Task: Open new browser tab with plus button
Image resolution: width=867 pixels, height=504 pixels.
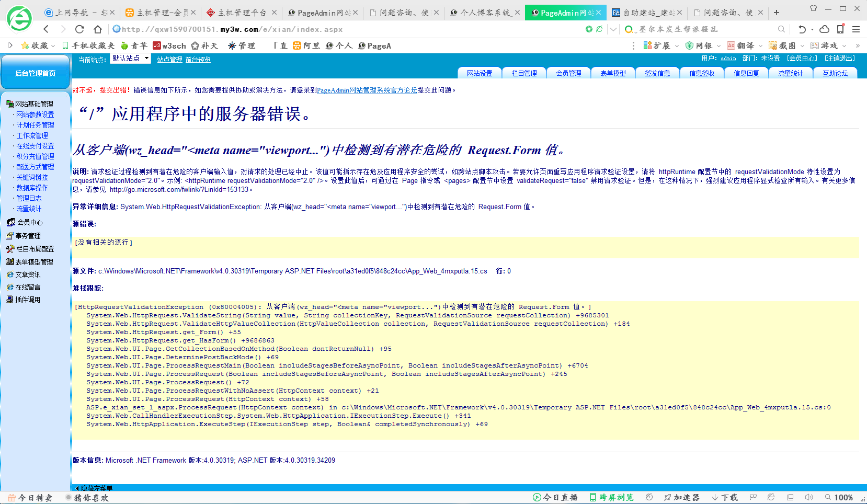Action: pyautogui.click(x=777, y=13)
